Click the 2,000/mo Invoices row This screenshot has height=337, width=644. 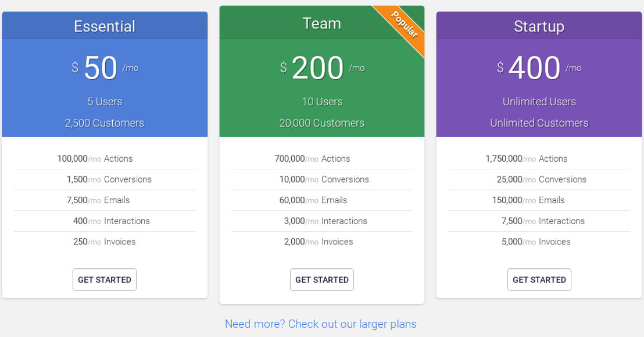(322, 242)
